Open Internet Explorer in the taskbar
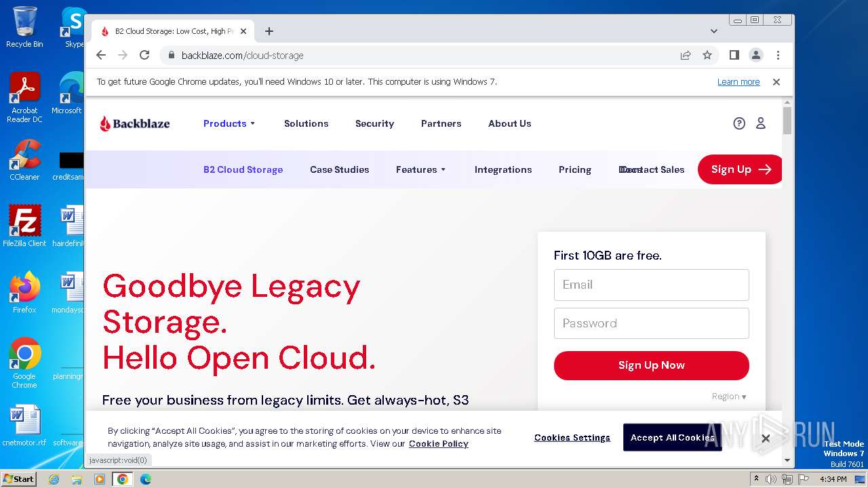 [54, 479]
